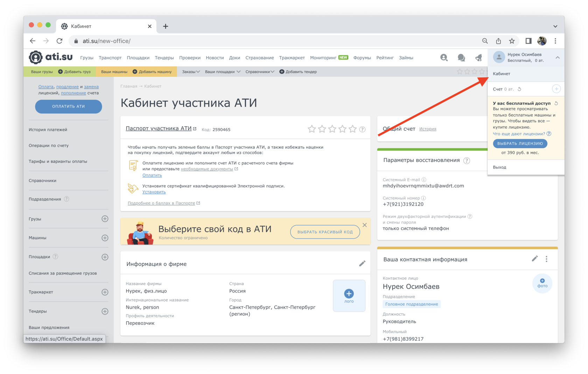Open the contacts search icon in header
588x374 pixels.
[x=444, y=58]
